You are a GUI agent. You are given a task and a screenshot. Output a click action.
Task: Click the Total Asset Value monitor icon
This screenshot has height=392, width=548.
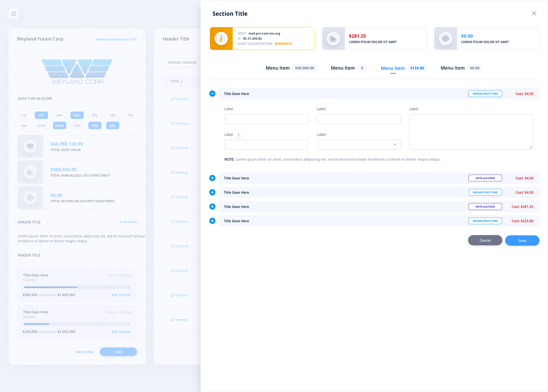[x=30, y=146]
